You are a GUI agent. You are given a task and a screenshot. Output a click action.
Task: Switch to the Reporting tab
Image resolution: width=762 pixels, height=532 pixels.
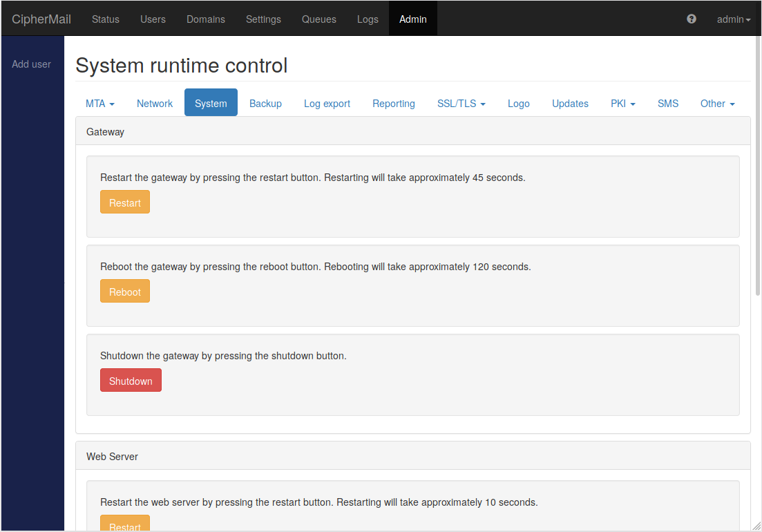(x=394, y=104)
